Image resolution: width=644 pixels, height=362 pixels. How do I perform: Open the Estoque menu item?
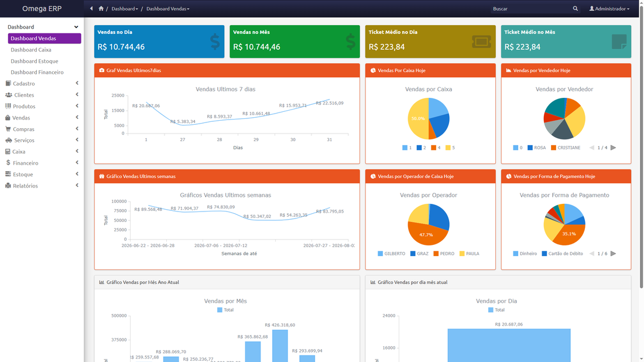42,174
